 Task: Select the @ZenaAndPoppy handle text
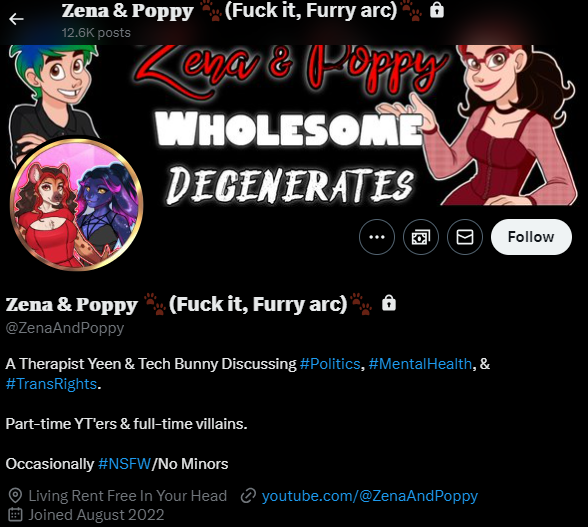point(64,328)
